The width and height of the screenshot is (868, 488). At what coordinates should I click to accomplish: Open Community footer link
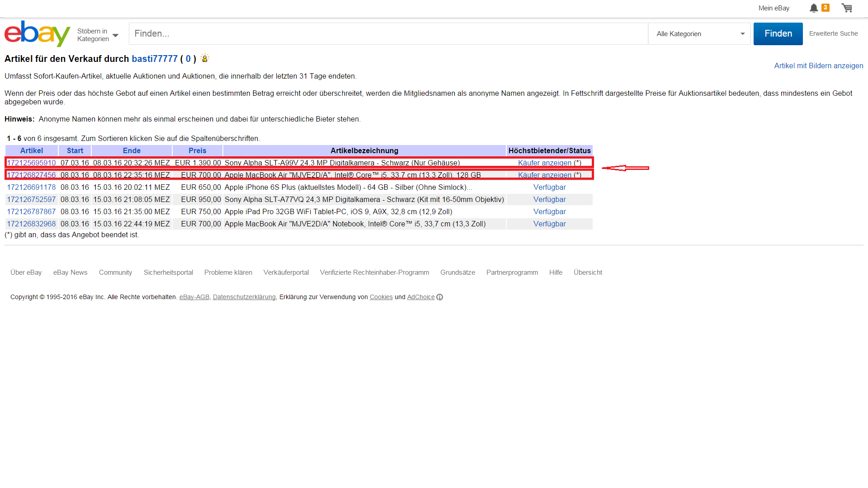pyautogui.click(x=115, y=272)
